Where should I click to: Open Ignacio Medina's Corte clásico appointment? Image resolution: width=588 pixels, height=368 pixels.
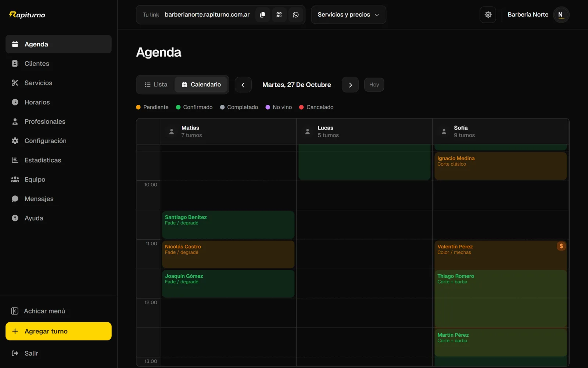click(501, 166)
